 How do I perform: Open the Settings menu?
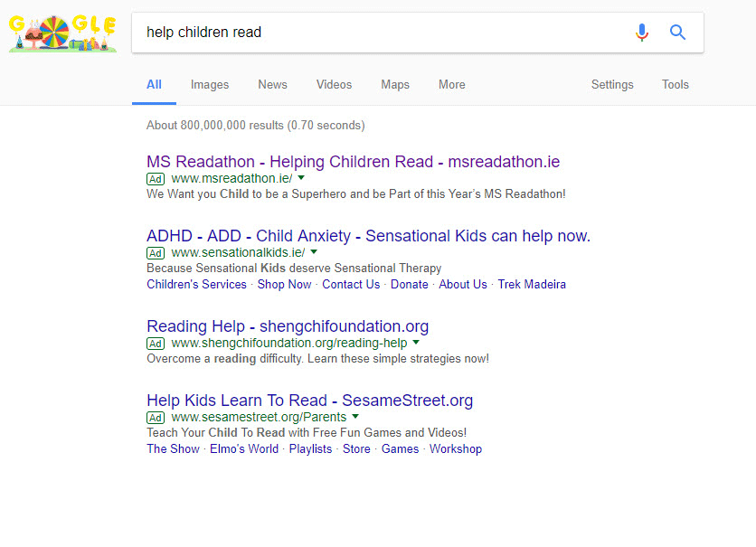(x=612, y=85)
